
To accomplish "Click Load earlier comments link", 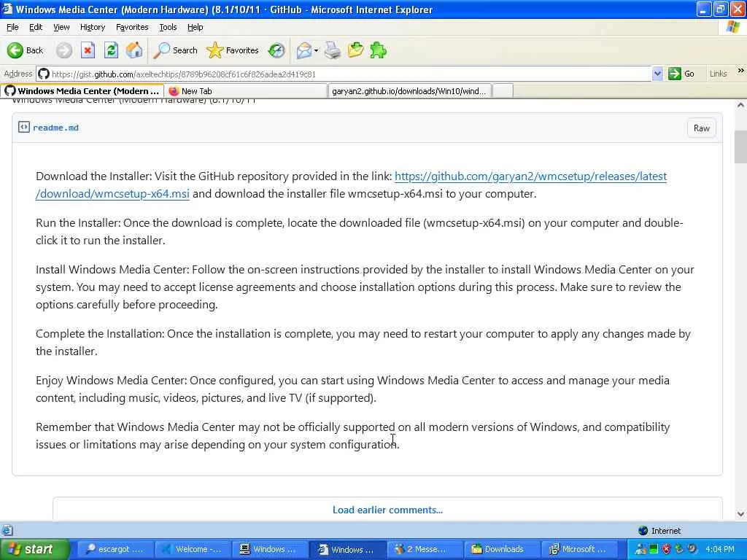I will pyautogui.click(x=387, y=510).
